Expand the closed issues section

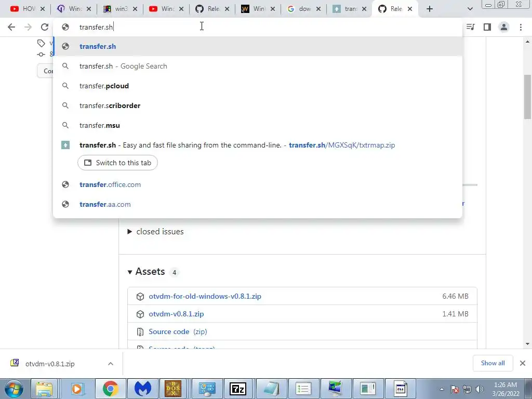point(155,231)
